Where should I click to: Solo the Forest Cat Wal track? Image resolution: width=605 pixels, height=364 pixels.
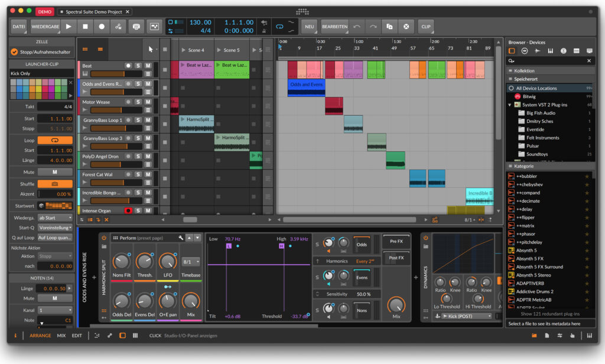(x=138, y=175)
